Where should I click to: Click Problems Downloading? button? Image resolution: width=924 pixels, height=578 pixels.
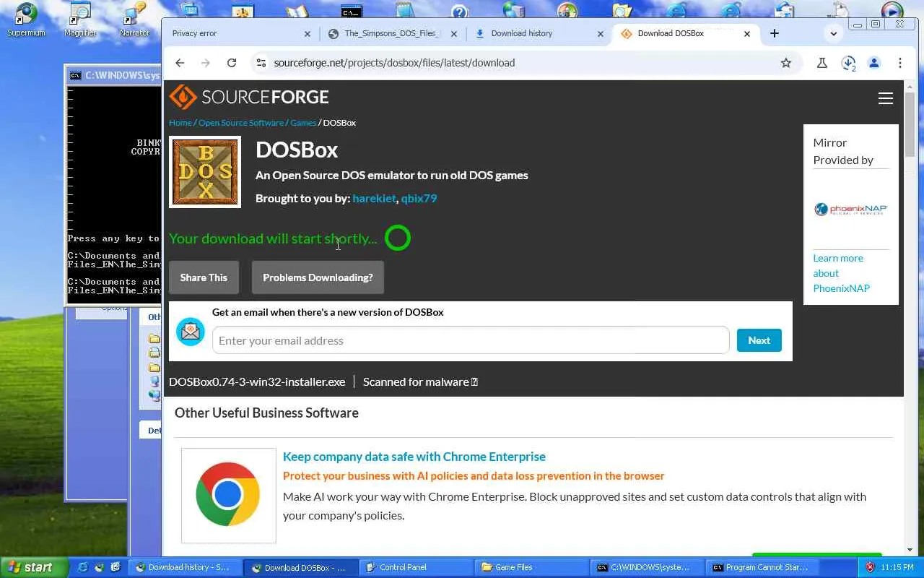tap(318, 277)
